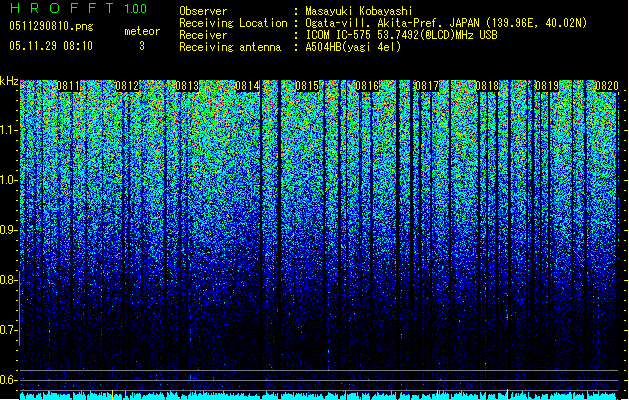Click the 0818 time marker
629x400 pixels.
pos(487,86)
